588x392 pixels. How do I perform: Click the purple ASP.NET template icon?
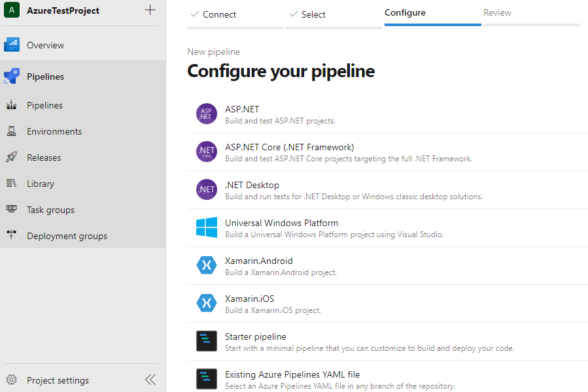pyautogui.click(x=207, y=114)
